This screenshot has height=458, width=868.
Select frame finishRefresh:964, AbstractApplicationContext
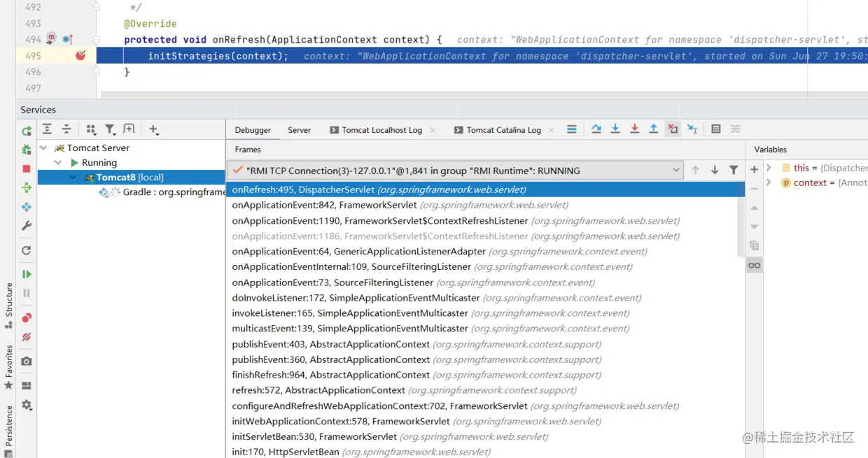point(416,375)
